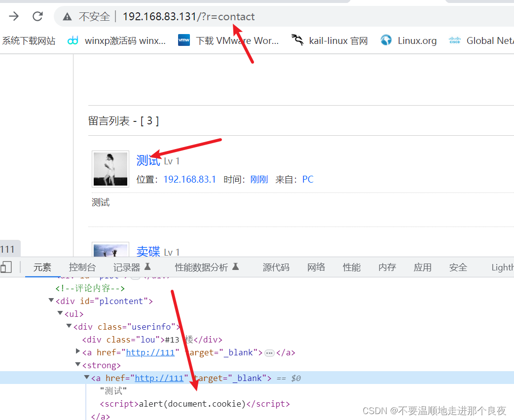Click the 卖碟 commenter name link
The width and height of the screenshot is (514, 420).
148,252
